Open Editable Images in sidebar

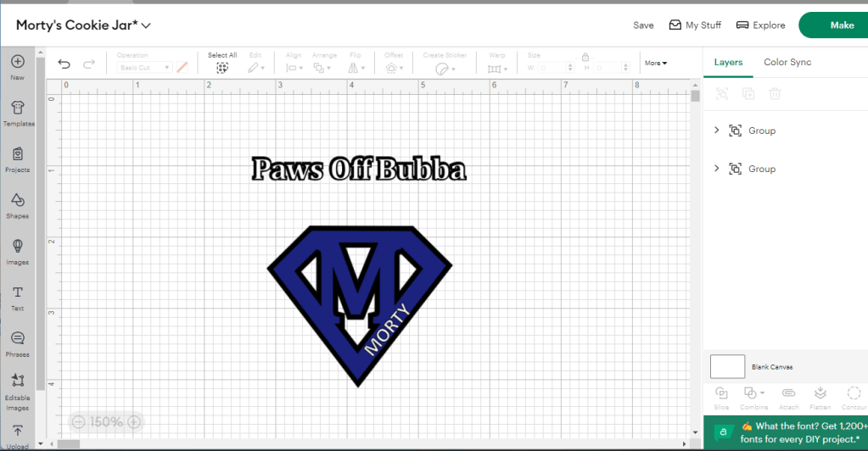click(x=17, y=390)
